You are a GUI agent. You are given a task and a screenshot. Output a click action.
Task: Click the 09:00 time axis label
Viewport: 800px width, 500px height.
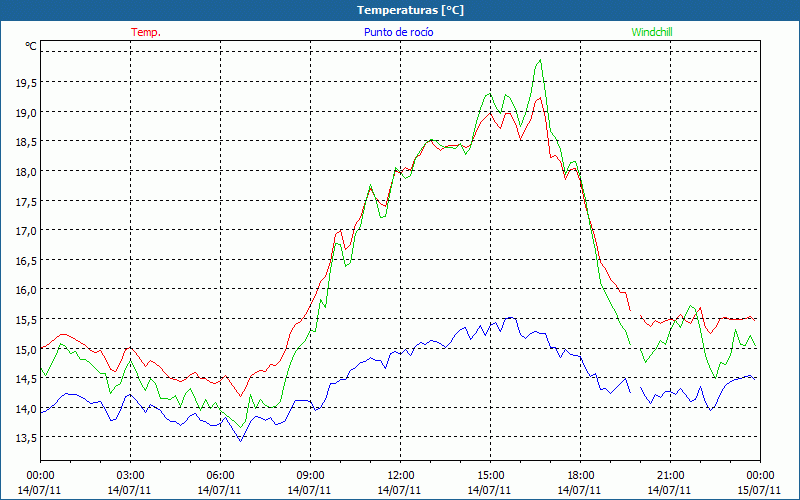pyautogui.click(x=310, y=476)
